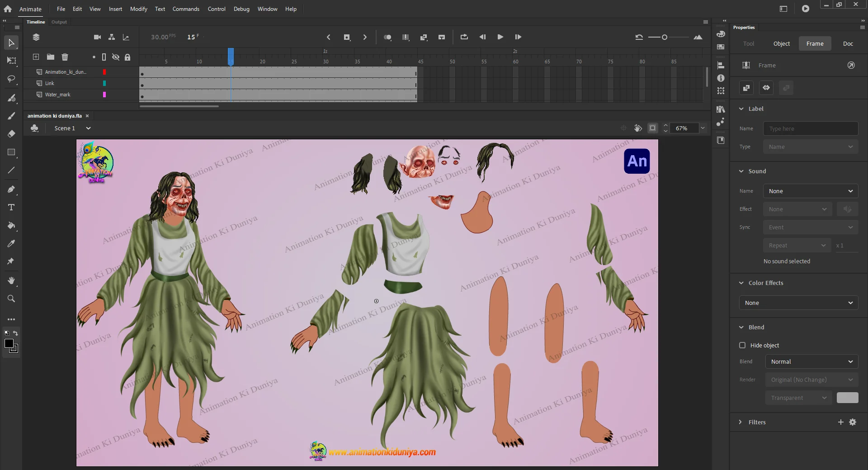Screen dimensions: 868x470
Task: Select the Text tool in toolbar
Action: pos(11,208)
